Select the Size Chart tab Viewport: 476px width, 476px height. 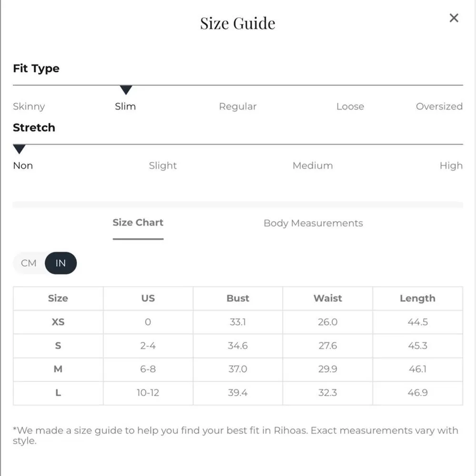[138, 223]
